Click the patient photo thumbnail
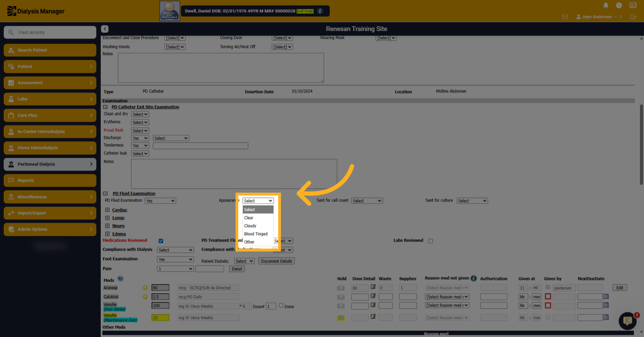 pyautogui.click(x=170, y=11)
